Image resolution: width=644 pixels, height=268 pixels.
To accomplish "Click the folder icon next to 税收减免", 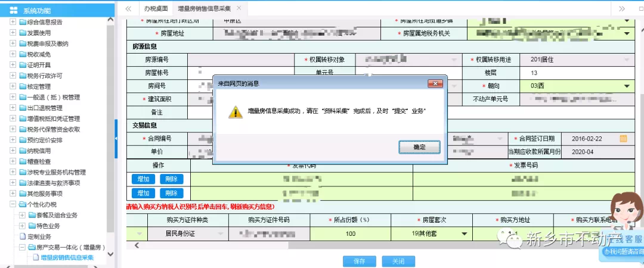I will coord(23,54).
